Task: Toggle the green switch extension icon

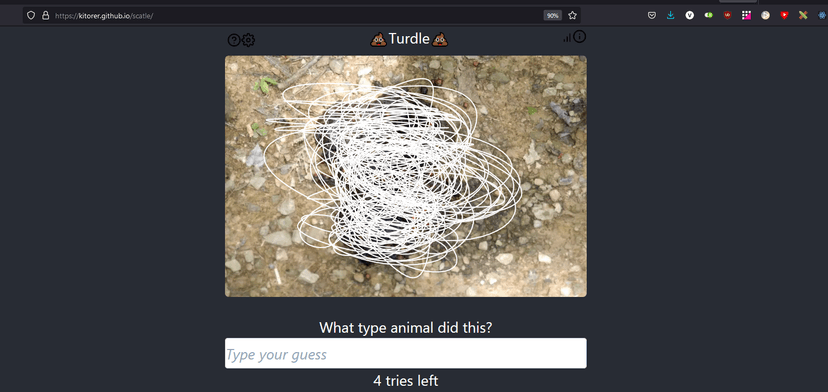Action: click(x=709, y=15)
